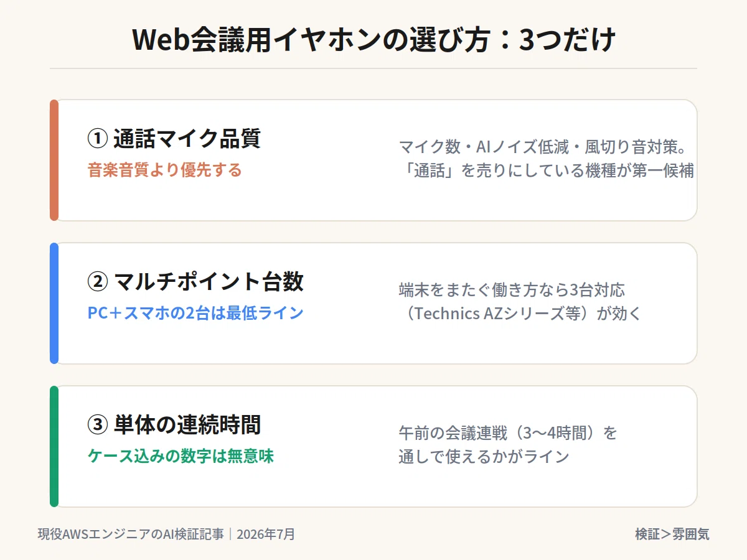Select the blue text PC+スマホの2台は最低ライン

point(195,313)
